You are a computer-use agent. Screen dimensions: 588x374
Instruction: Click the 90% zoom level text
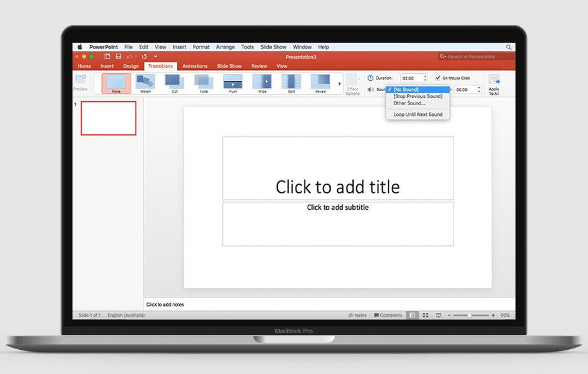coord(505,315)
